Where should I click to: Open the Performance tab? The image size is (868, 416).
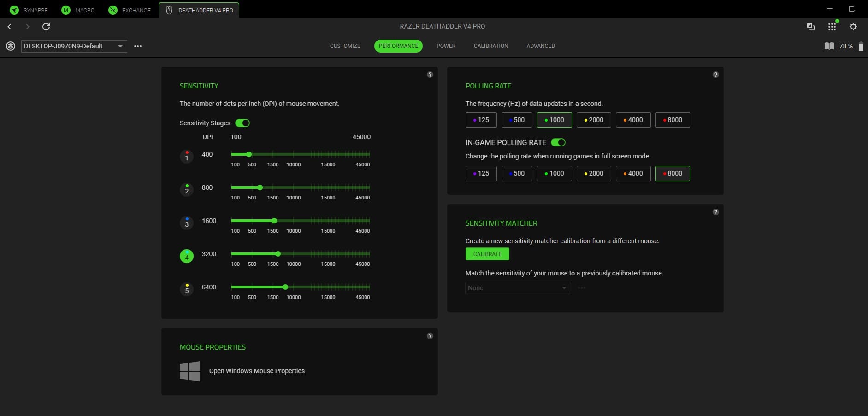[398, 46]
